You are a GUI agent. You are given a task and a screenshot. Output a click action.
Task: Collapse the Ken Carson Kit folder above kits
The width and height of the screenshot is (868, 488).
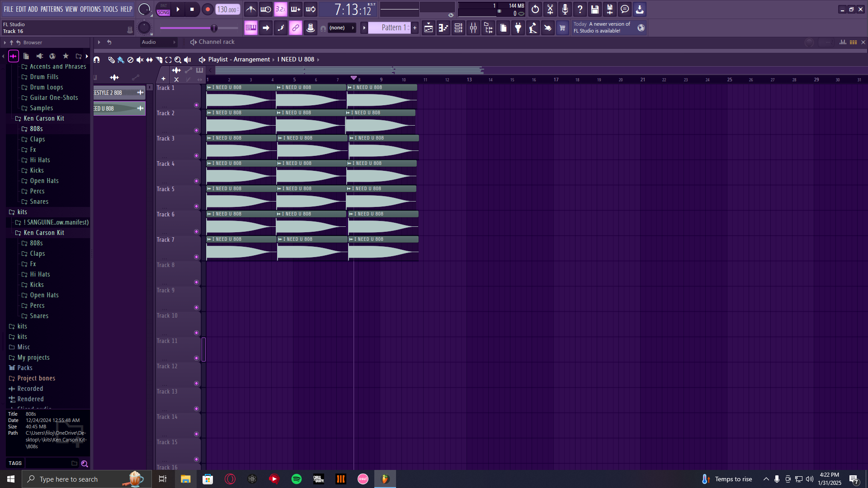[x=44, y=118]
